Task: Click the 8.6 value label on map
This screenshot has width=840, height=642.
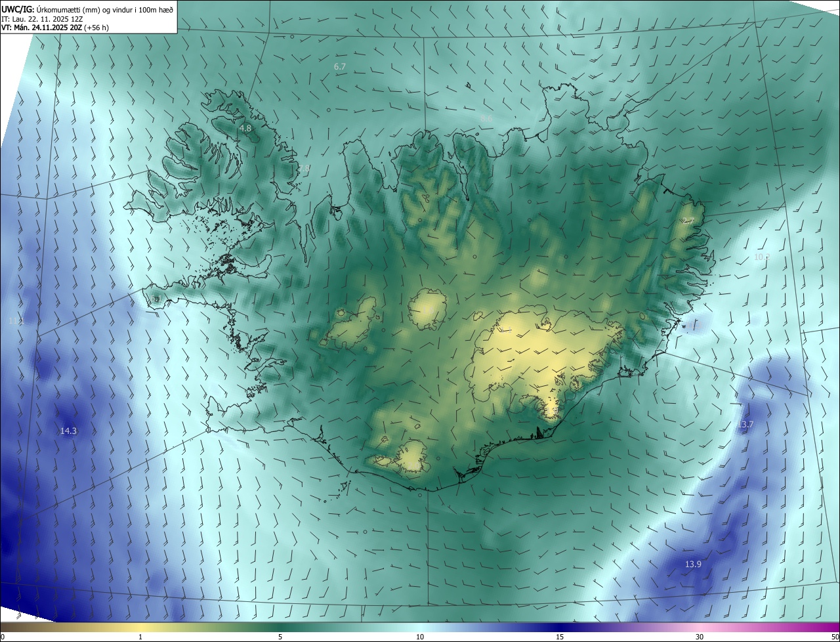Action: (486, 119)
